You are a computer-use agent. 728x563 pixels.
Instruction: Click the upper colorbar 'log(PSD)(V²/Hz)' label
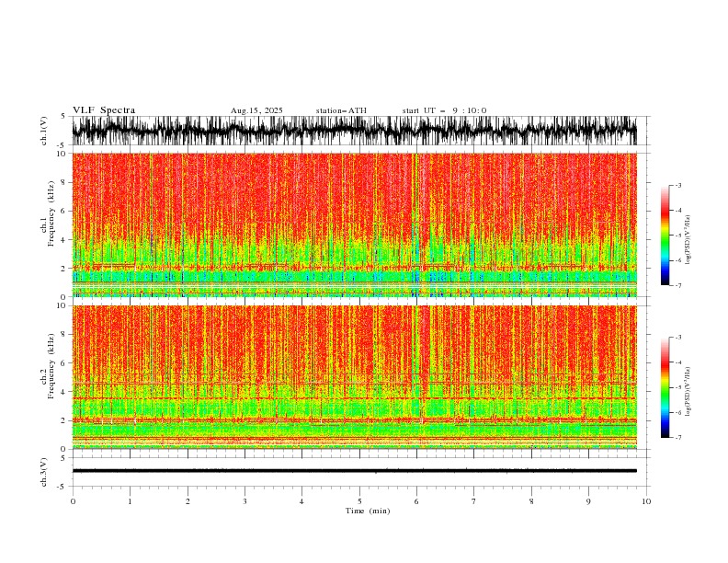[688, 240]
